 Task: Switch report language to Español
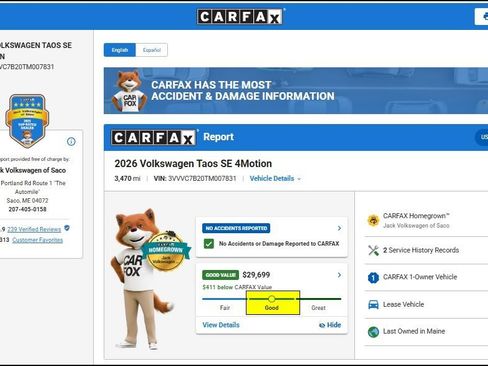pos(152,50)
